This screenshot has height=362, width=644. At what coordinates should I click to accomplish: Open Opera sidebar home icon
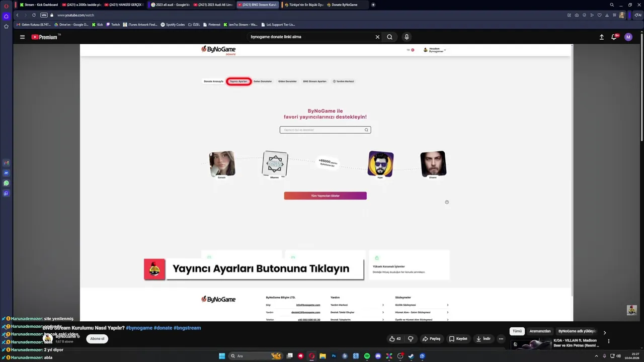coord(6,16)
